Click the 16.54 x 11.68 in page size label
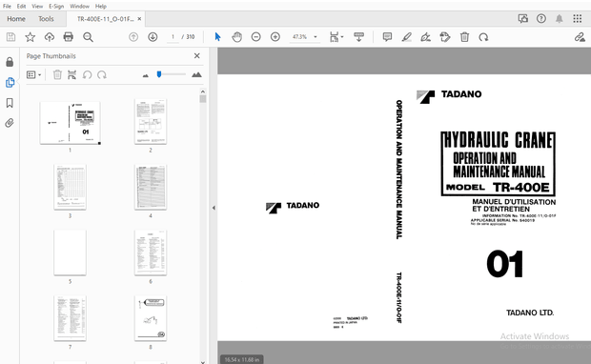 tap(242, 359)
